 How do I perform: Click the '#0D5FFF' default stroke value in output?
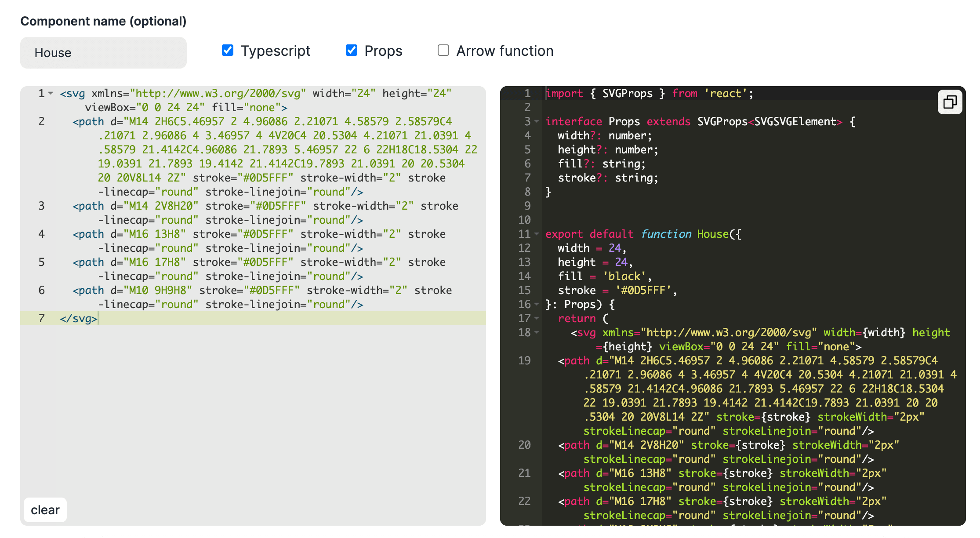coord(643,290)
